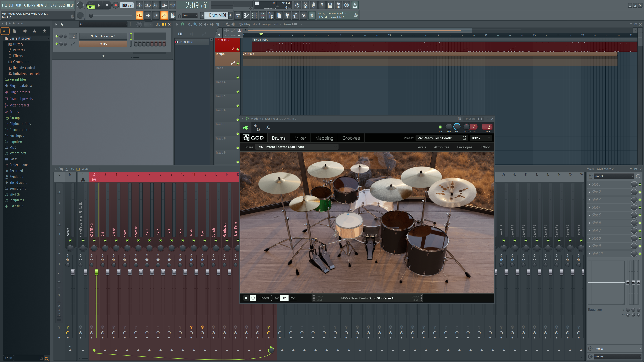
Task: Open the Line snap dropdown
Action: click(x=190, y=15)
